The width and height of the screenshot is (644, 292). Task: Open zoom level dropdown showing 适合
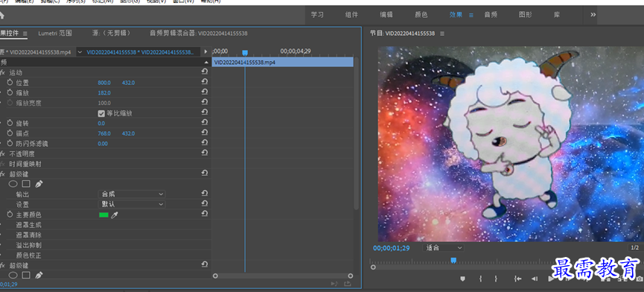[443, 247]
